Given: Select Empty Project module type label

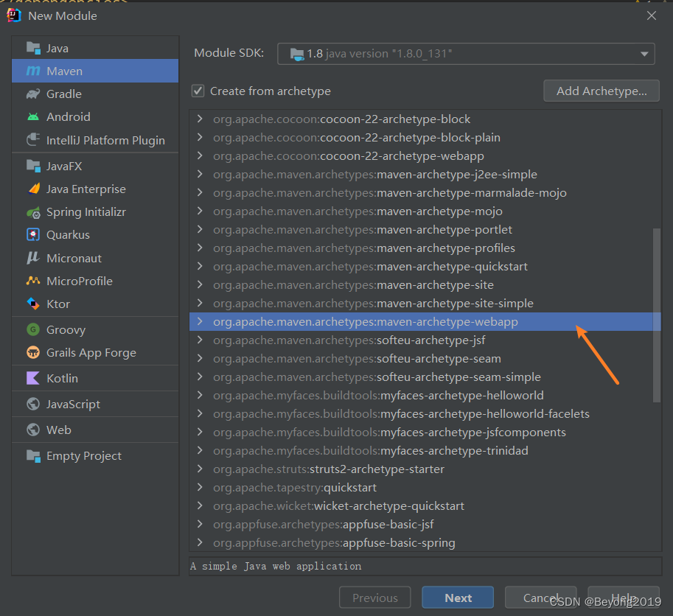Looking at the screenshot, I should 84,455.
